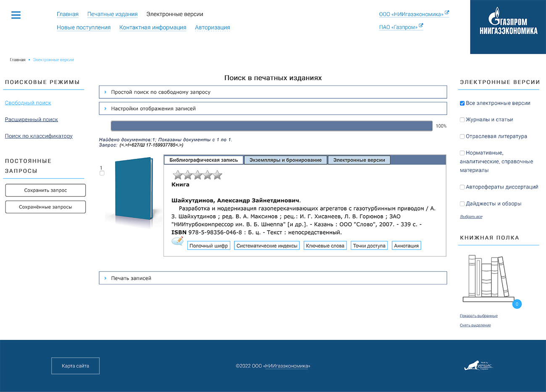The width and height of the screenshot is (546, 392).
Task: Expand Простой поиск по свободному запросу
Action: click(x=273, y=92)
